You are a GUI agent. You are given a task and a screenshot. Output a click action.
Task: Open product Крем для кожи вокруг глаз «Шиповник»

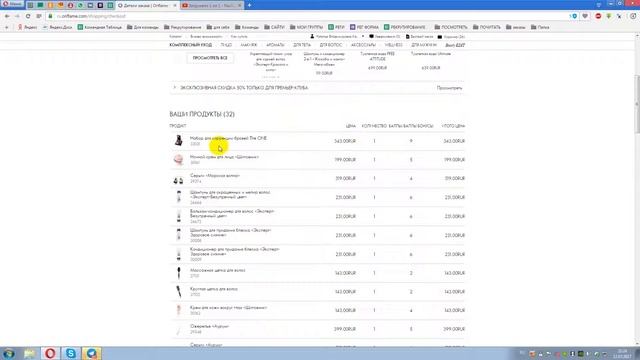click(228, 308)
